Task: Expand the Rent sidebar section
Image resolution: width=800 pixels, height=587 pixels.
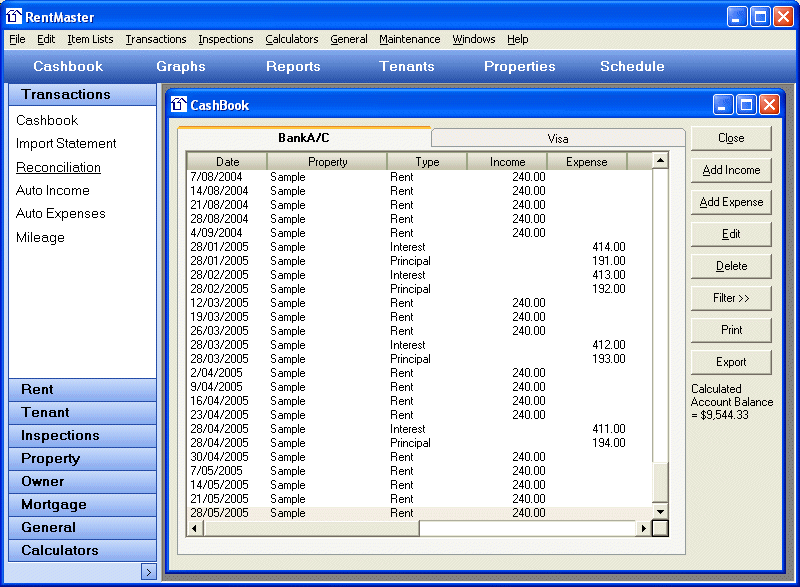Action: pos(82,389)
